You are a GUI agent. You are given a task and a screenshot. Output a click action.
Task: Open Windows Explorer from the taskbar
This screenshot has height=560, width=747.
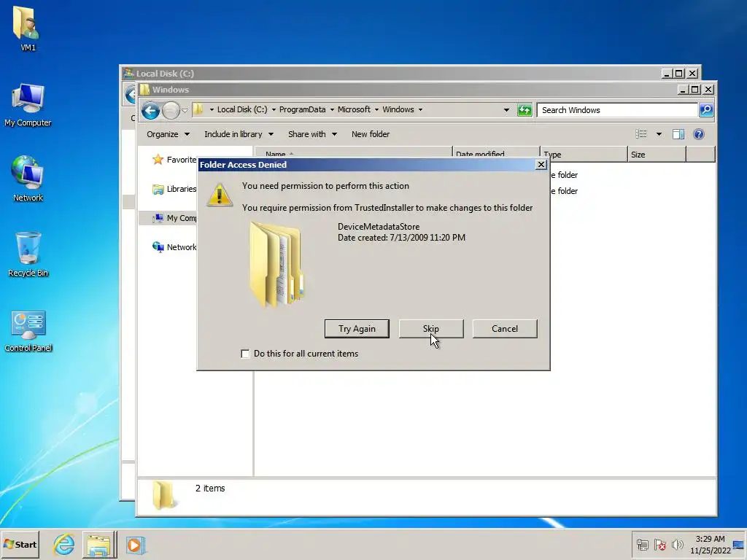98,545
